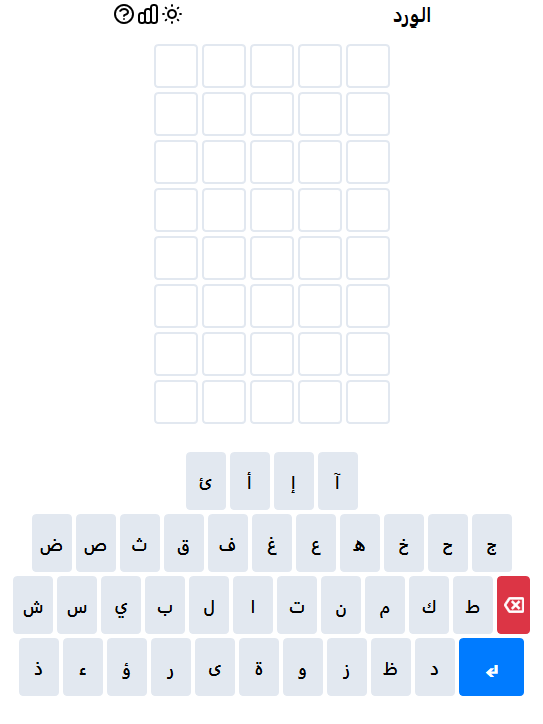This screenshot has width=543, height=724.
Task: Click the red backspace delete key
Action: [x=513, y=605]
